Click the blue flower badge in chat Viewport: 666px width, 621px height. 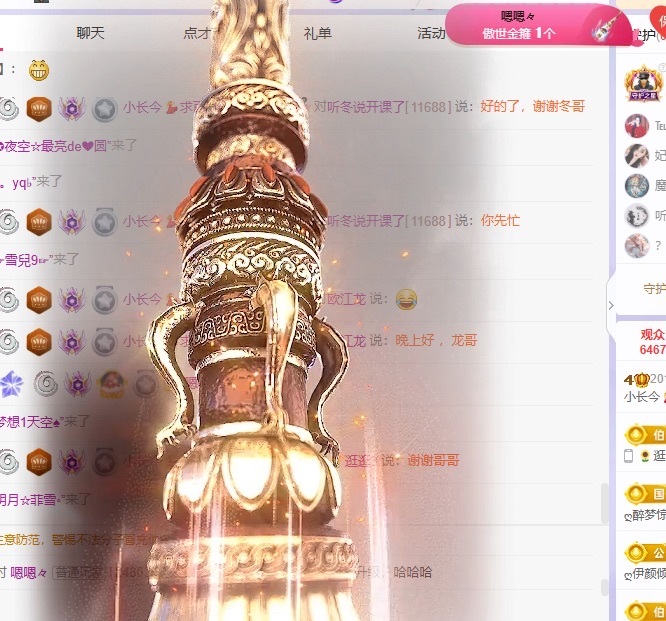click(11, 384)
